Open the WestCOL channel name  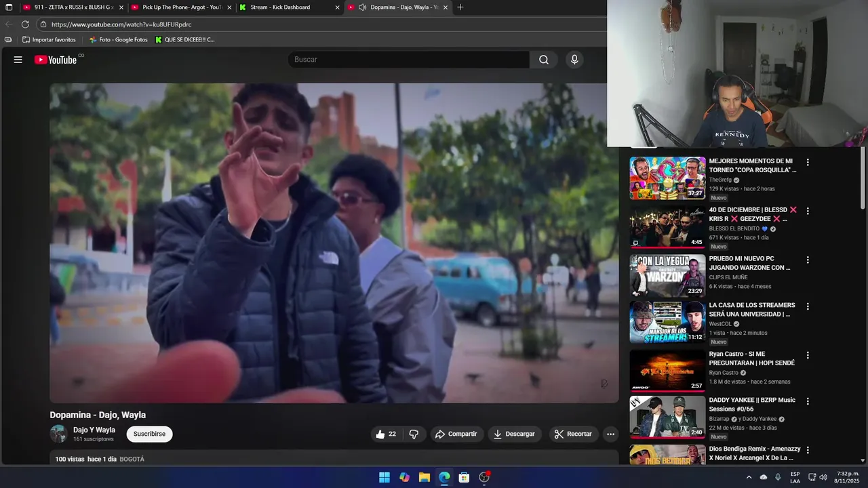(720, 324)
